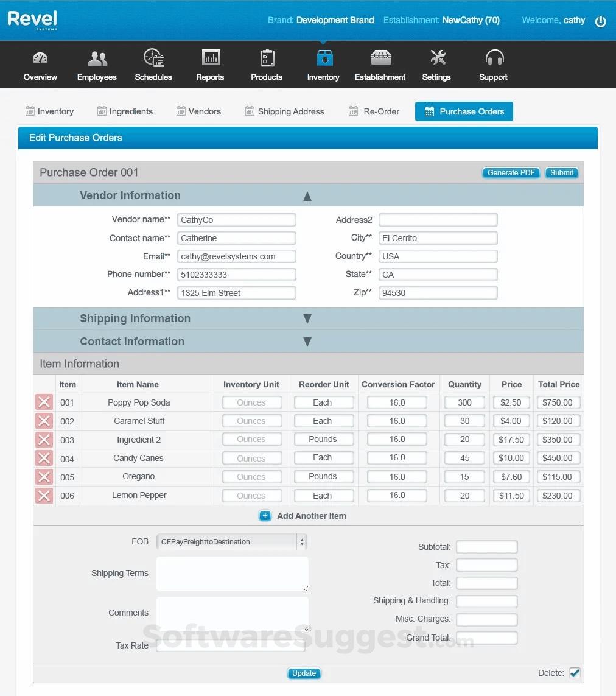Log out using the power icon
Screen dimensions: 616x696
(601, 21)
